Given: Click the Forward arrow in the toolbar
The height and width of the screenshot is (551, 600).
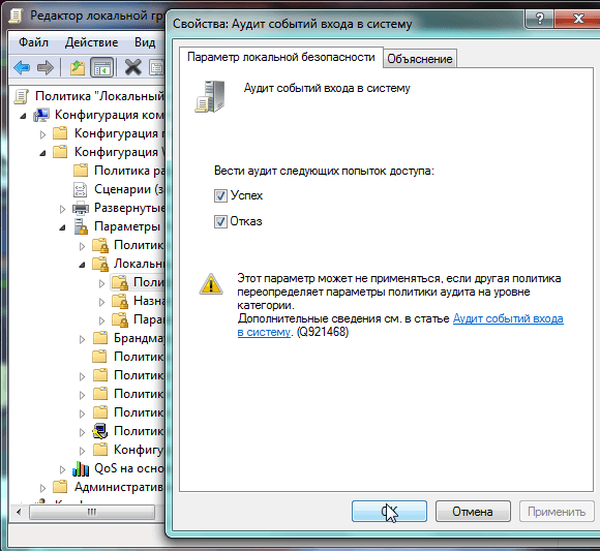Looking at the screenshot, I should [x=45, y=67].
